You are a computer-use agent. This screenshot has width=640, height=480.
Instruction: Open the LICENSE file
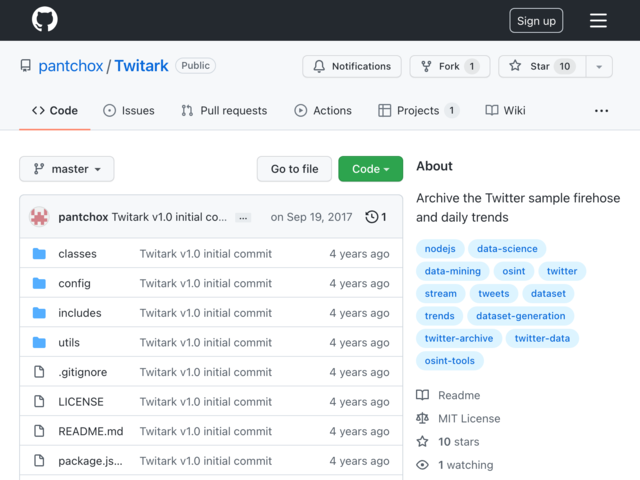point(81,402)
